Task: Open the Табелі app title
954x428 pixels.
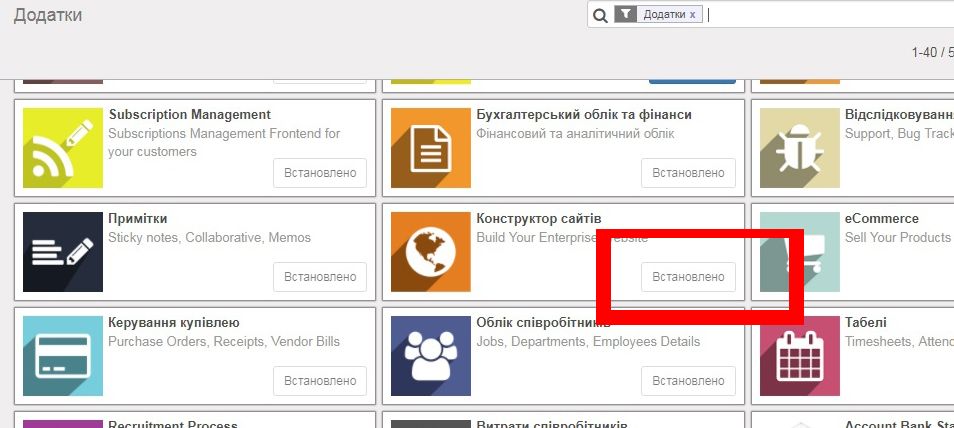Action: click(x=865, y=323)
